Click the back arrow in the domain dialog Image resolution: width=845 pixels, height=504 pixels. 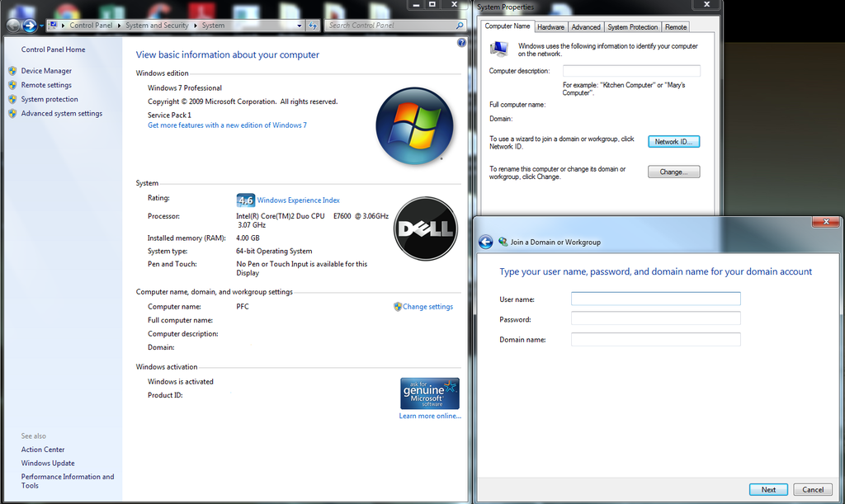486,242
